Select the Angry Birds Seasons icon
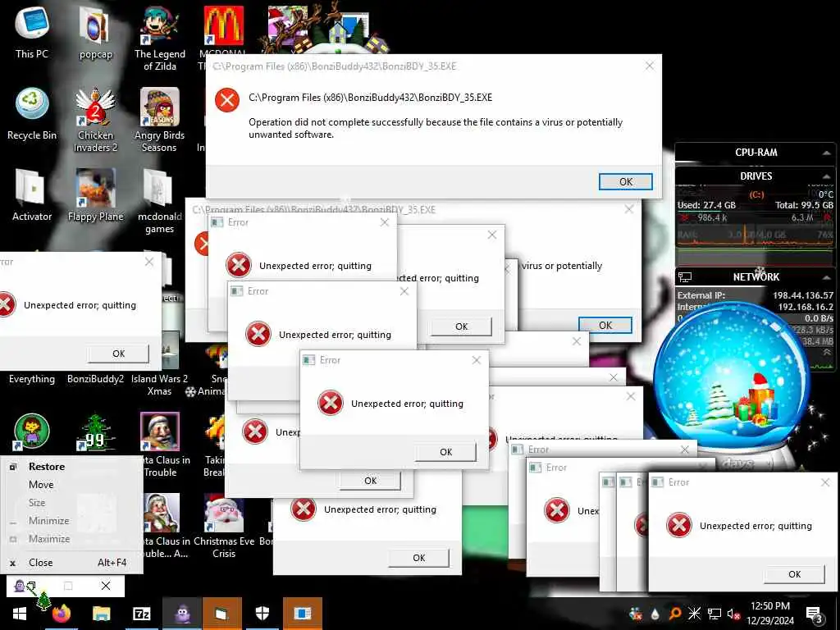 click(x=160, y=120)
